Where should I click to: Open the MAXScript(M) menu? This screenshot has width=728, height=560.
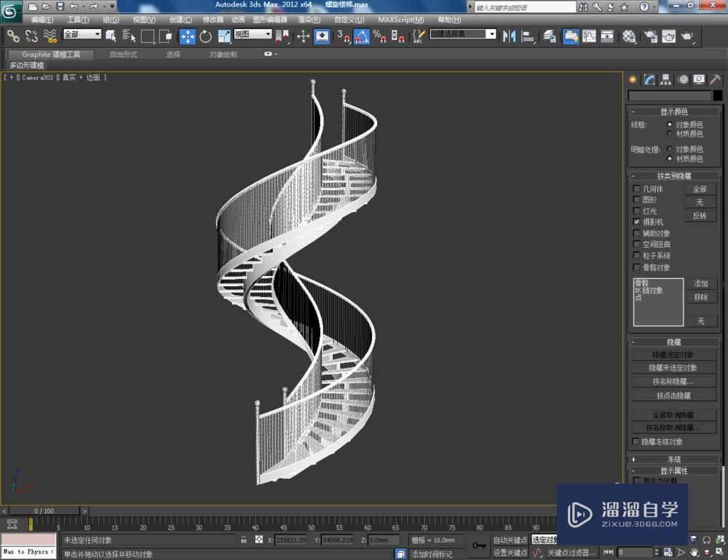400,20
